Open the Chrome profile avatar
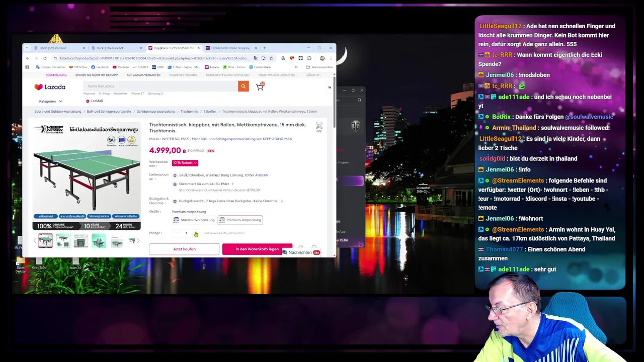Viewport: 644px width, 362px height. (322, 58)
